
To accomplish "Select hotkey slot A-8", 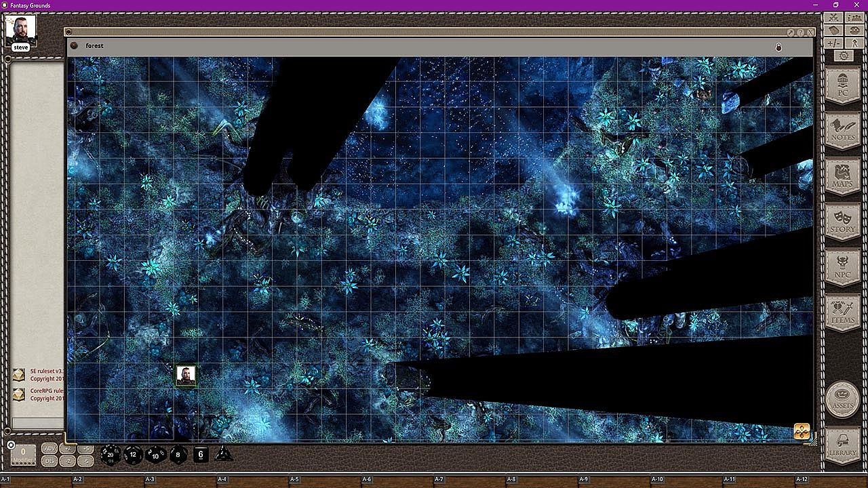I will pyautogui.click(x=542, y=481).
